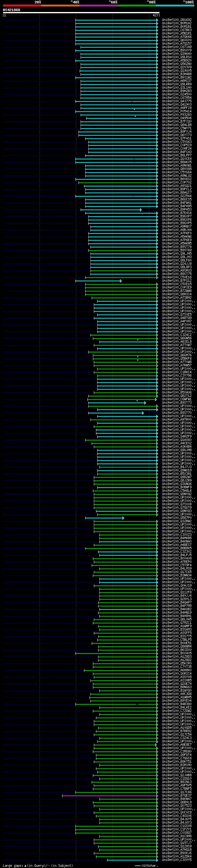Open hit UniRef100_P05414
Viewport: 197px width, 868px height.
pos(176,111)
